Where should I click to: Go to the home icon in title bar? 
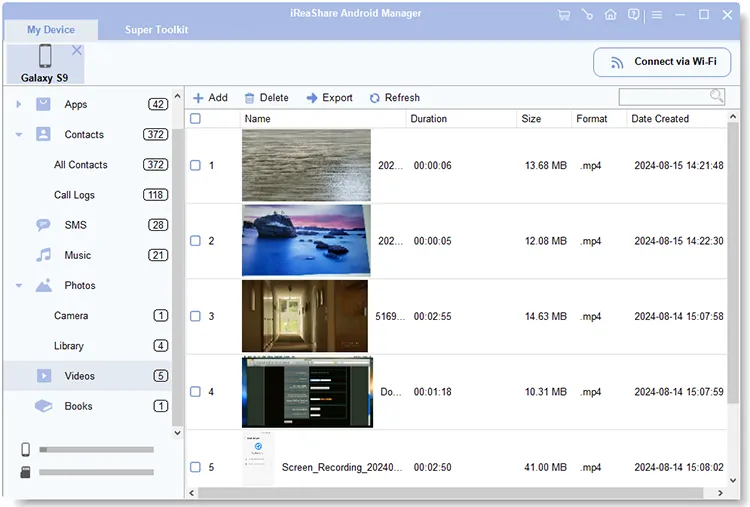tap(610, 15)
